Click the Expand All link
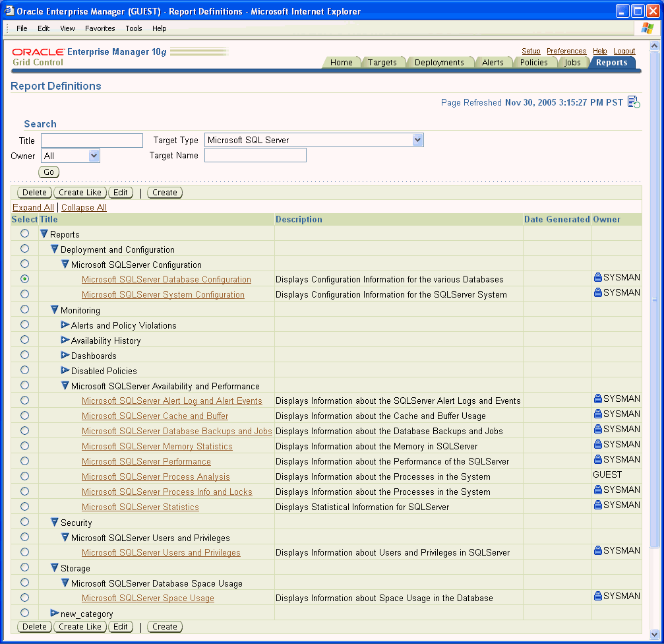The height and width of the screenshot is (644, 664). (33, 207)
